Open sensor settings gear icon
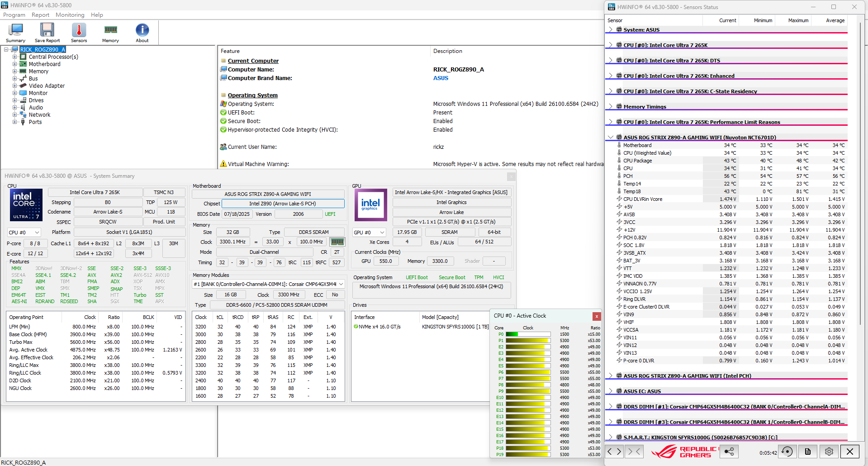868x466 pixels. 829,452
